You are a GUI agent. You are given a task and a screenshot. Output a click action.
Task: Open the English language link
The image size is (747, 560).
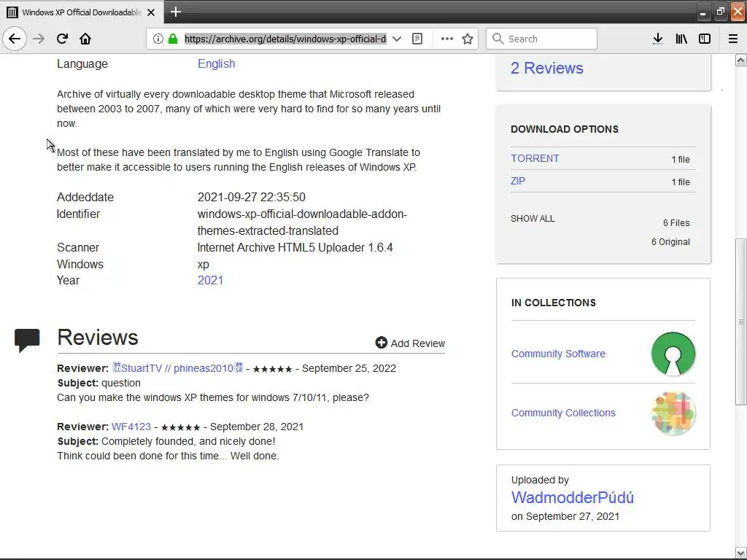(x=216, y=64)
